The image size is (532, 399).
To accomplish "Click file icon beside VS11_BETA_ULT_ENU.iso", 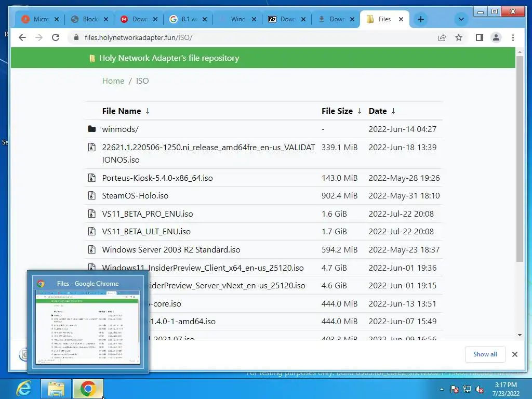I will click(91, 231).
